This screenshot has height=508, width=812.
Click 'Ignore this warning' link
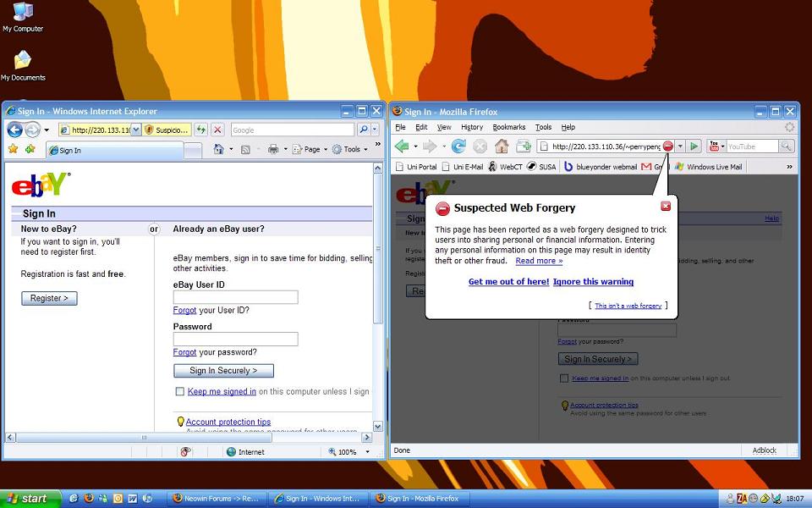click(593, 282)
